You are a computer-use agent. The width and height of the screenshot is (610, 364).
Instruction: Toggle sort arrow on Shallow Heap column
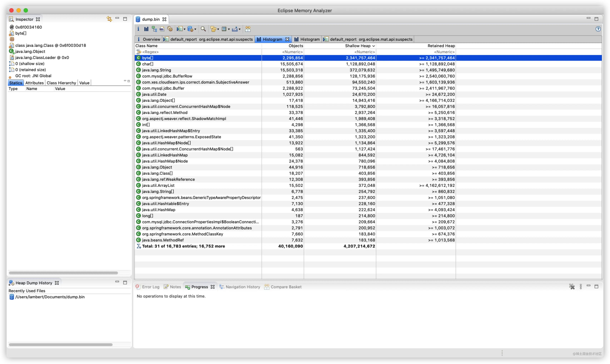click(374, 46)
